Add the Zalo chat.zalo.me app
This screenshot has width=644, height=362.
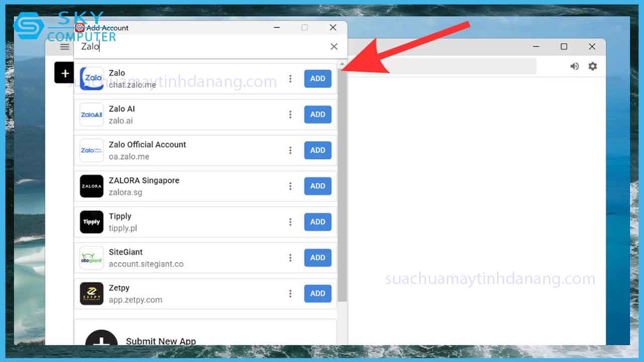point(318,78)
